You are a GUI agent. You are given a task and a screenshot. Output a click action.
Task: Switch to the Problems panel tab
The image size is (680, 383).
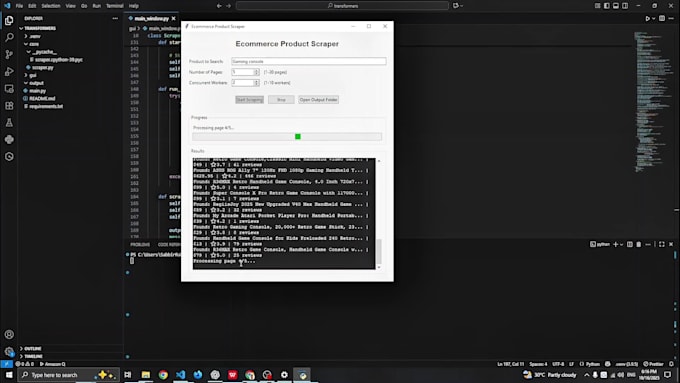(140, 245)
